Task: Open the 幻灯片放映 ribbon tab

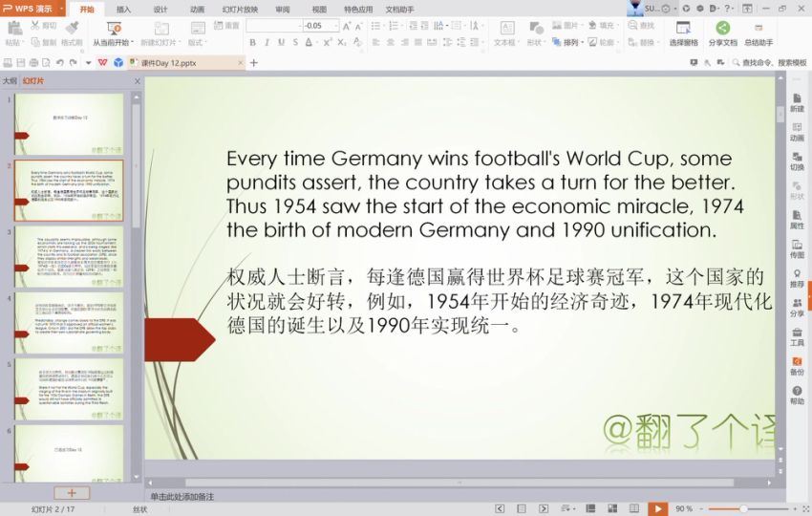Action: [x=240, y=9]
